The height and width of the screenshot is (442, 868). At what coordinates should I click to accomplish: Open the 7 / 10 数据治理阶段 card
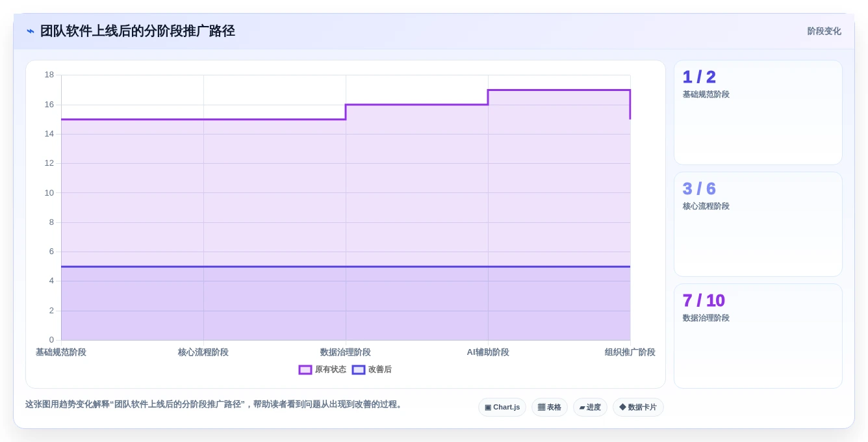[x=758, y=336]
